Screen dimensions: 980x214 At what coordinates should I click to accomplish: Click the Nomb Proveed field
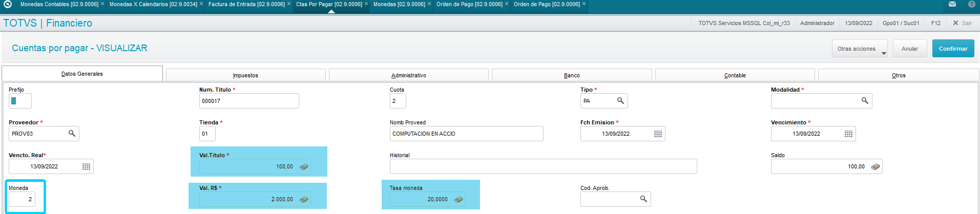(467, 134)
